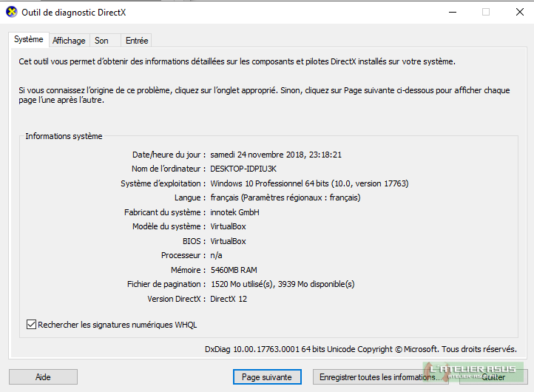Go to the Système tab
534x392 pixels.
coord(29,40)
